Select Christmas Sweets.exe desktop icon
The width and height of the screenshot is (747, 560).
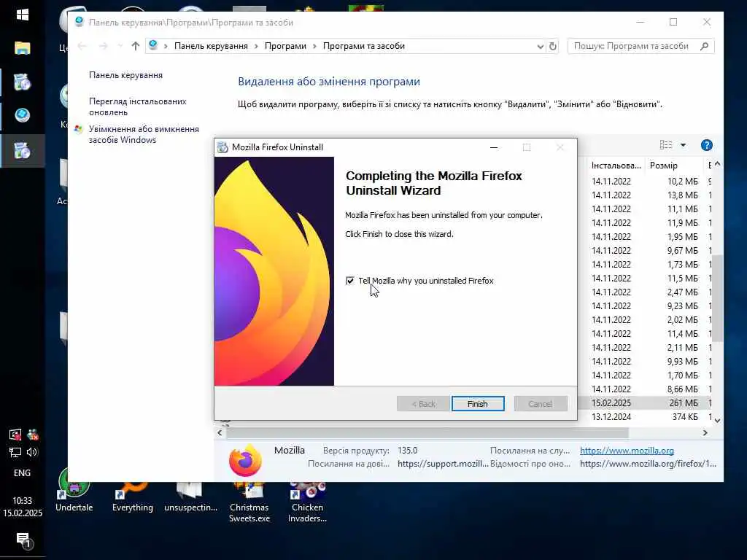point(249,502)
